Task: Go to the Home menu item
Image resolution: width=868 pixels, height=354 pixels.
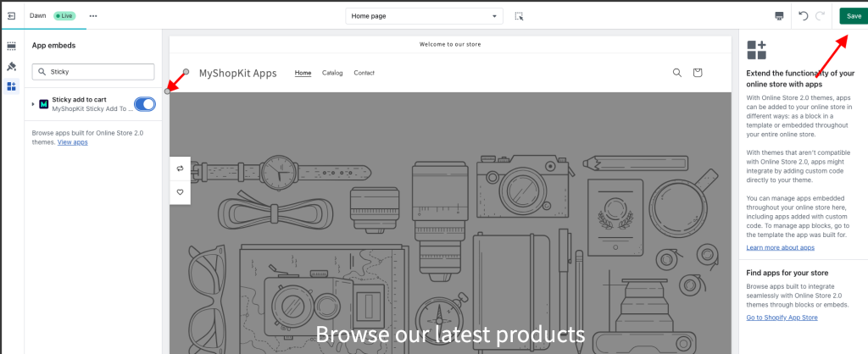Action: (x=303, y=73)
